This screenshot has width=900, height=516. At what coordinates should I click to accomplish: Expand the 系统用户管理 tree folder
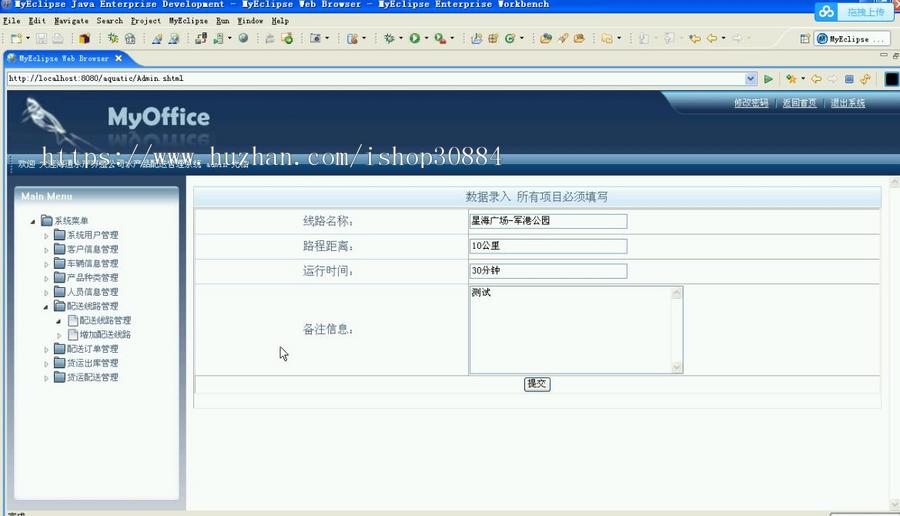click(46, 235)
